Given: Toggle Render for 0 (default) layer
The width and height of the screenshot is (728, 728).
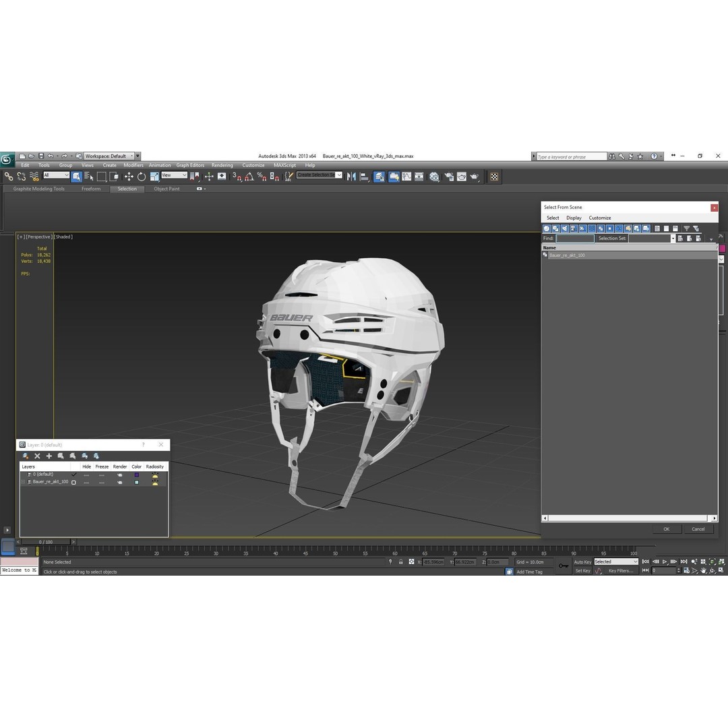Looking at the screenshot, I should (120, 475).
